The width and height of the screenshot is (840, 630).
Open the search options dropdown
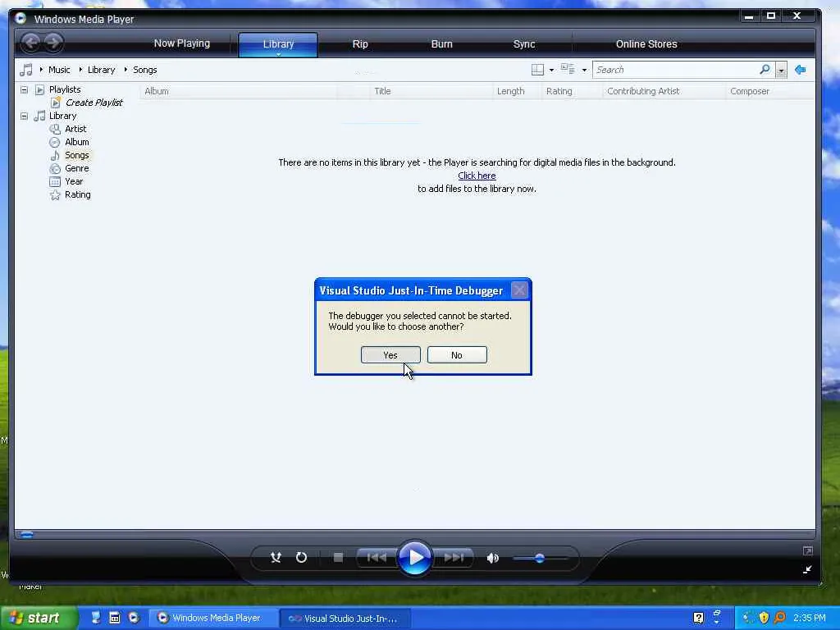point(782,71)
